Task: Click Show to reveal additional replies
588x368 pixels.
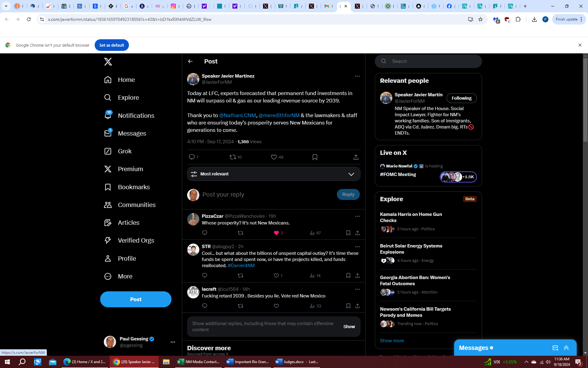Action: 349,327
